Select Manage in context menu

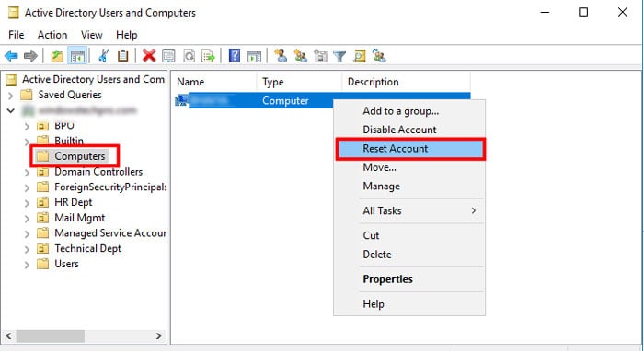(x=409, y=187)
